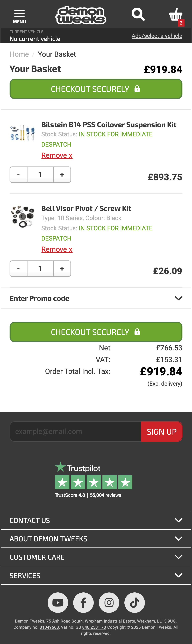The height and width of the screenshot is (644, 192).
Task: Increase Bell Visor Pivot kit quantity
Action: coord(62,268)
